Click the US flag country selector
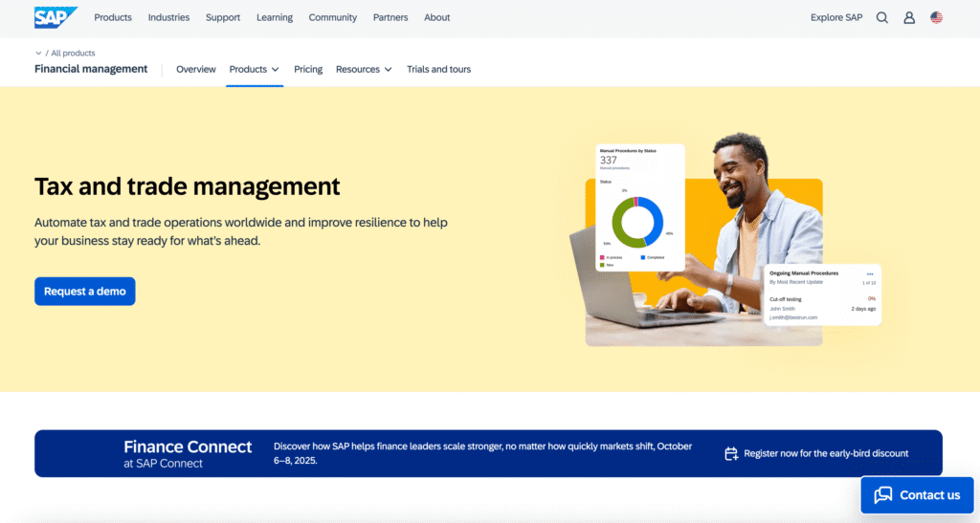 tap(936, 17)
